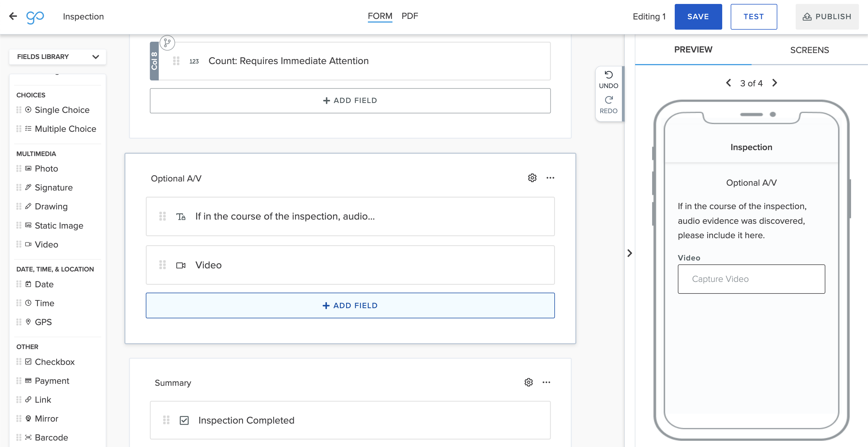Click the Redo icon
This screenshot has height=447, width=868.
click(608, 100)
